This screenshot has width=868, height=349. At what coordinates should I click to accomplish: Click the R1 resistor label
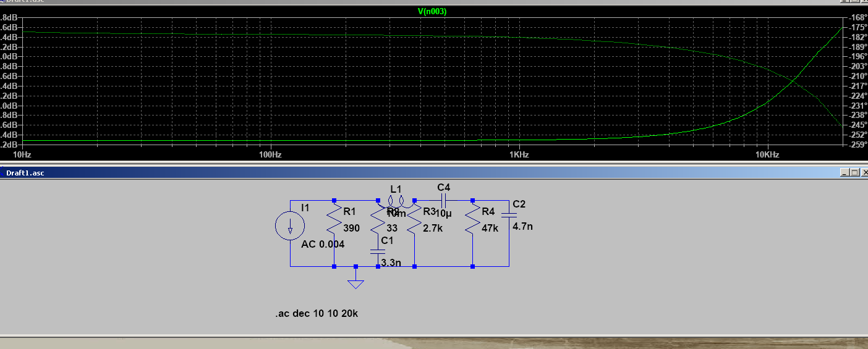[x=350, y=211]
